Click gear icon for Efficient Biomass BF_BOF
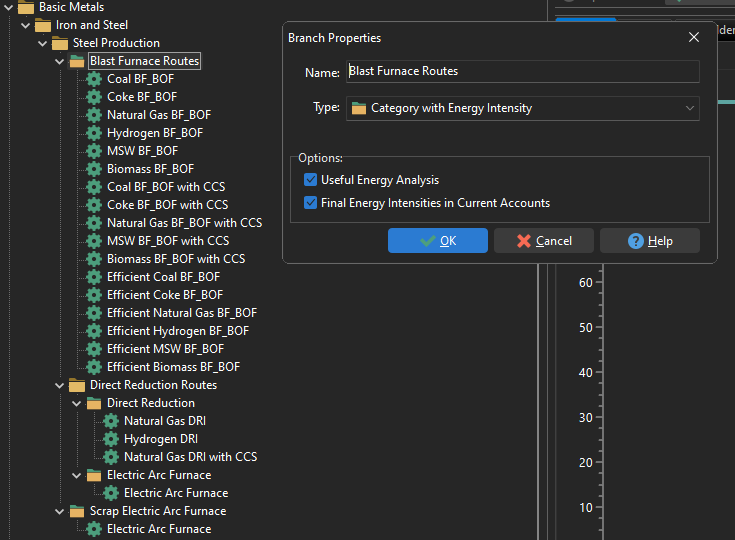The image size is (735, 540). click(x=94, y=367)
